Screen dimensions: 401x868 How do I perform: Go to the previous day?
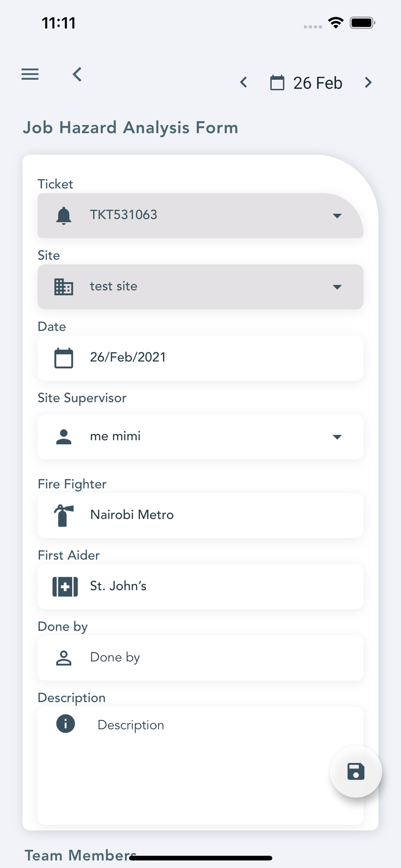(244, 82)
